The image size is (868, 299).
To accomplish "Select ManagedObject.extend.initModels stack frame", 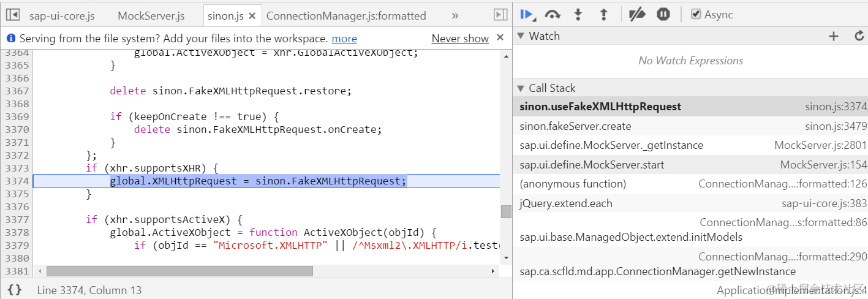I will [x=690, y=230].
